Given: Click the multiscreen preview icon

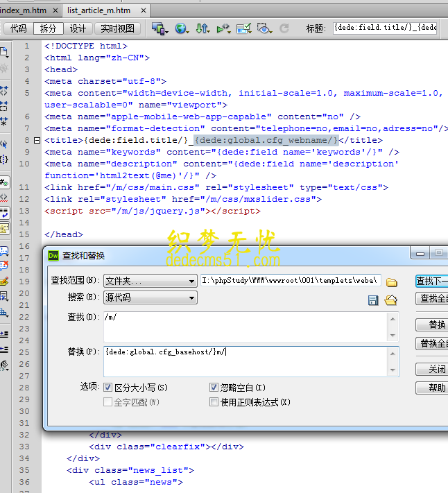Looking at the screenshot, I should 160,28.
